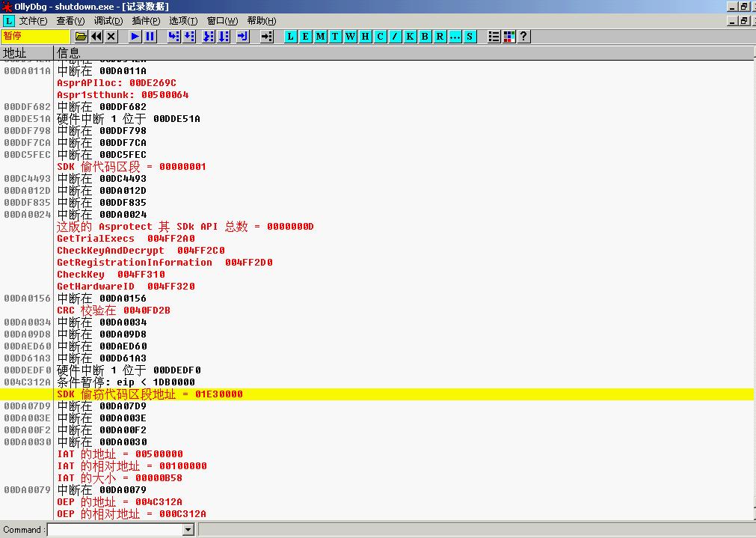Screen dimensions: 756x538
Task: Select log line 'CRC 校验在 0040FD2B'
Action: point(114,311)
